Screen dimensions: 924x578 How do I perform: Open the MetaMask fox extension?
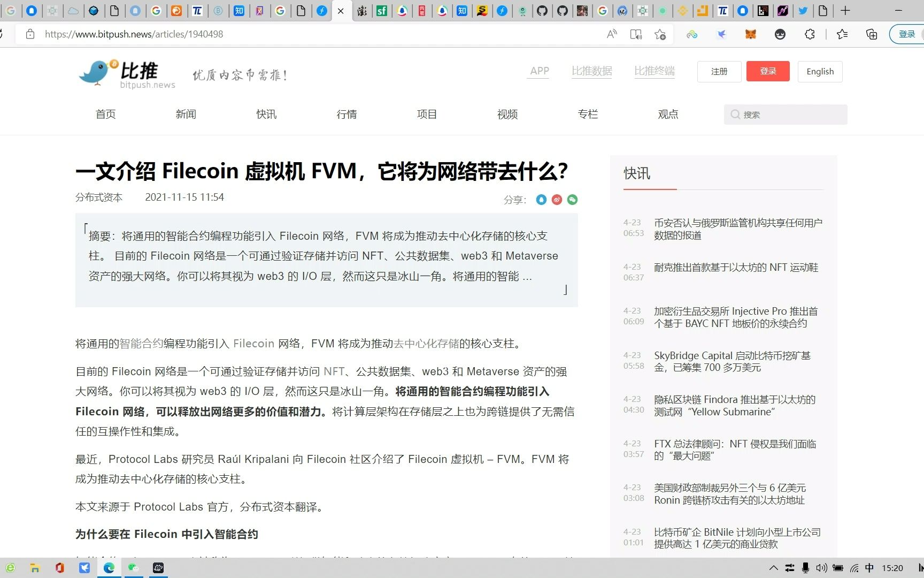point(751,34)
